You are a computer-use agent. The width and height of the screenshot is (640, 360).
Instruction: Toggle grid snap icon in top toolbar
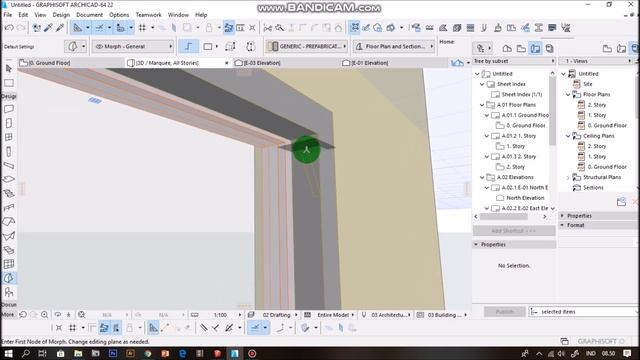[x=142, y=28]
